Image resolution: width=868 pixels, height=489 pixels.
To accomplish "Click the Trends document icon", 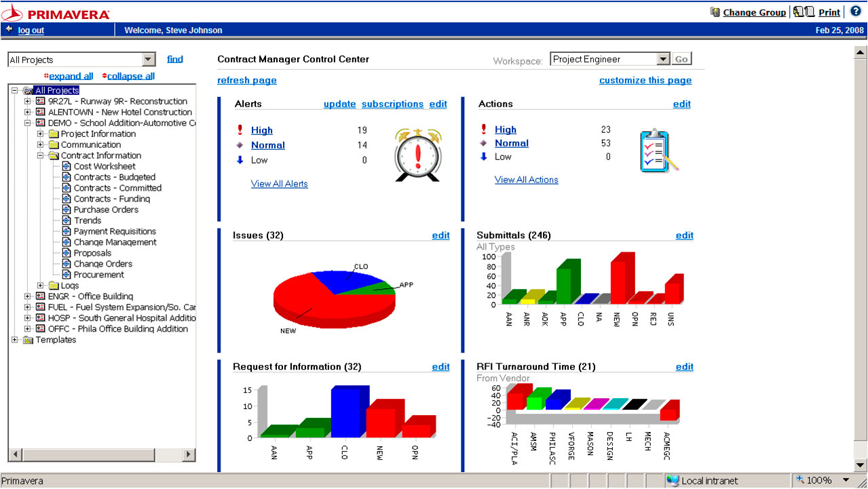I will 67,220.
